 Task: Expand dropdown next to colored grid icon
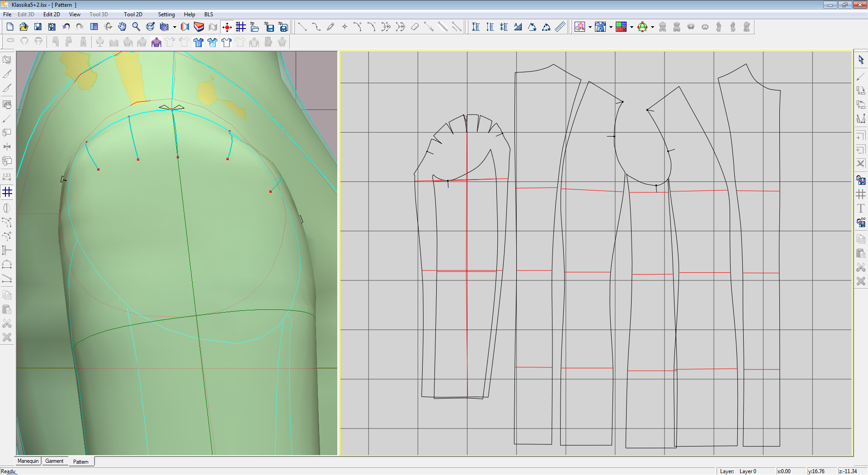click(632, 27)
